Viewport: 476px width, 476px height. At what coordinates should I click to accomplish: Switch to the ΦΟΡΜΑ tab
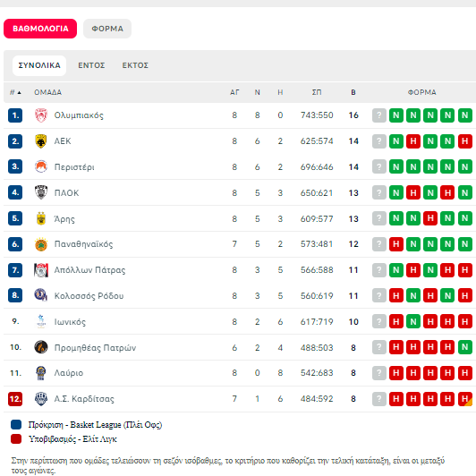[107, 29]
